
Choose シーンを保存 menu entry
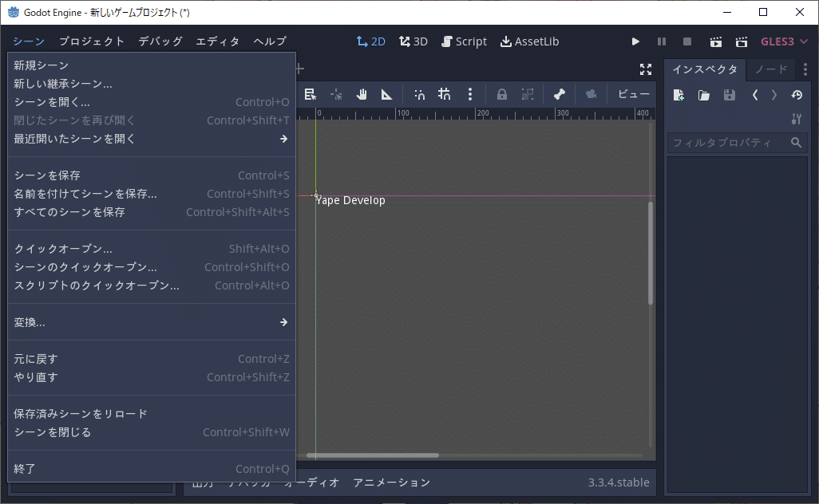(152, 175)
